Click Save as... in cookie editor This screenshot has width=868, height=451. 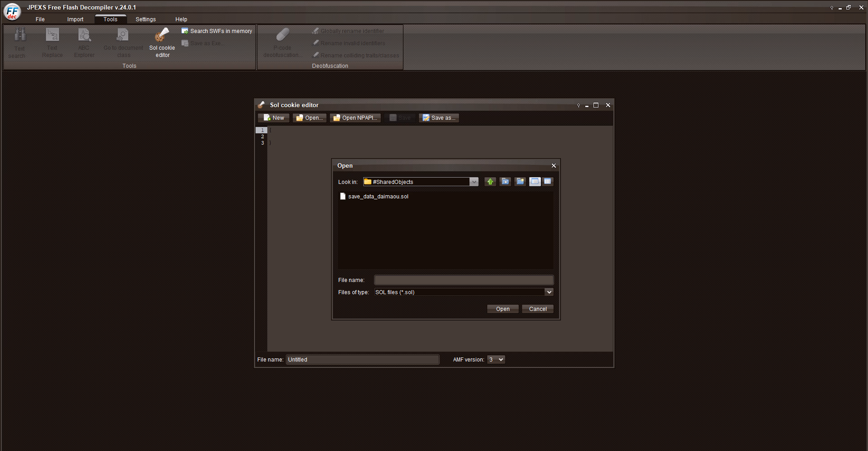tap(439, 118)
